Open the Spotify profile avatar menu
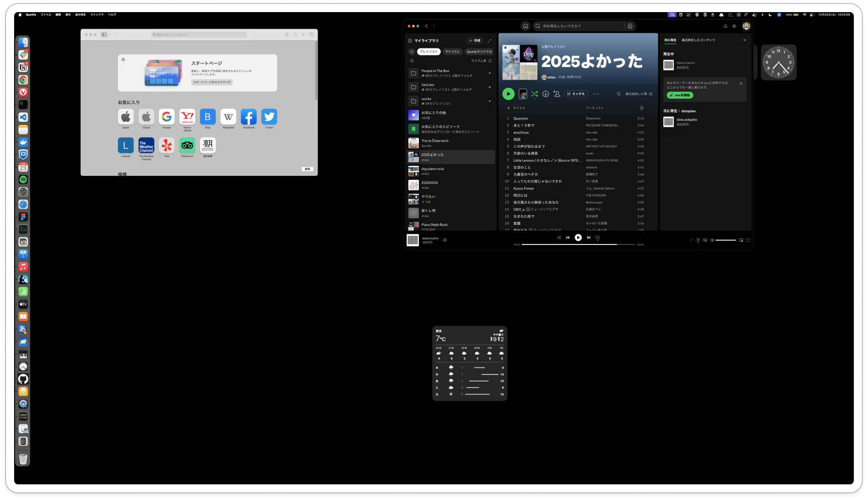The width and height of the screenshot is (868, 501). coord(746,26)
